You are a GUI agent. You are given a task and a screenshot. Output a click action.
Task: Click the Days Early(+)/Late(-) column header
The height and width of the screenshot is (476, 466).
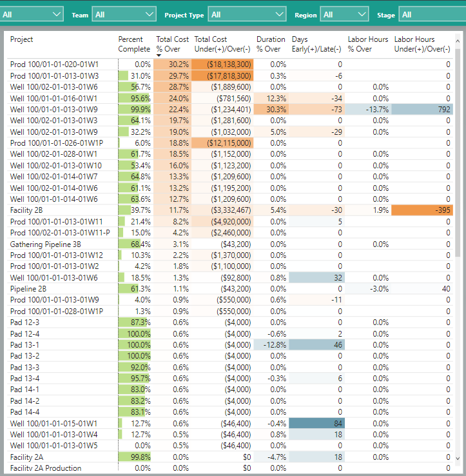(317, 44)
